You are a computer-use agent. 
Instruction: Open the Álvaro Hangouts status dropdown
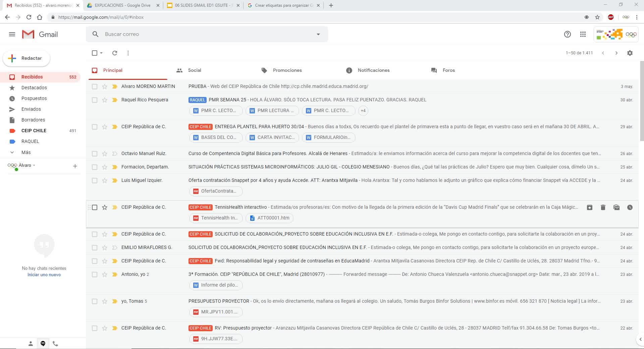[34, 165]
